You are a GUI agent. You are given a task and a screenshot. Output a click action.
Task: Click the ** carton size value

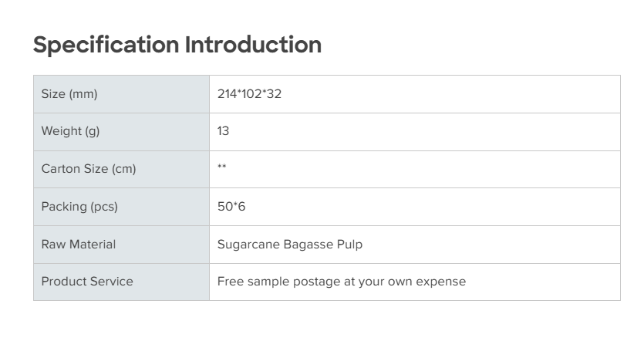click(x=222, y=169)
